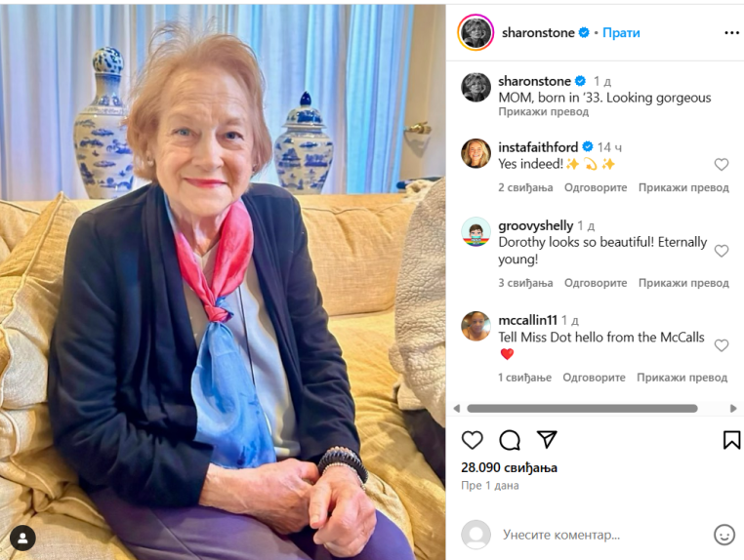The image size is (744, 560).
Task: Click the left arrow of the horizontal scrollbar
Action: [x=457, y=408]
